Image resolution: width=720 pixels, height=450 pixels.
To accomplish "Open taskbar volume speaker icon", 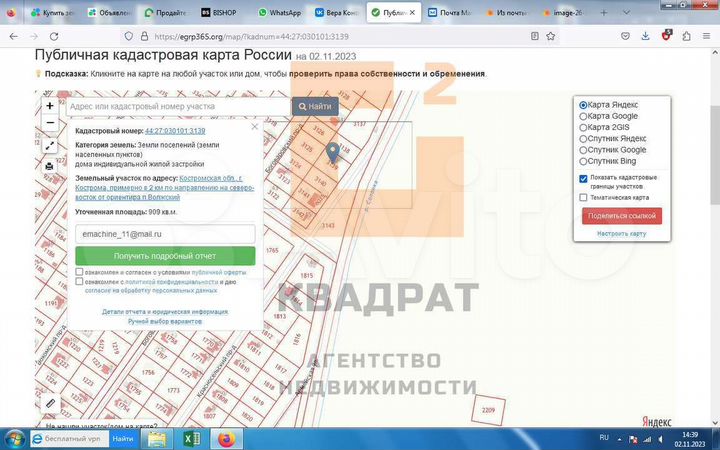I will [661, 439].
